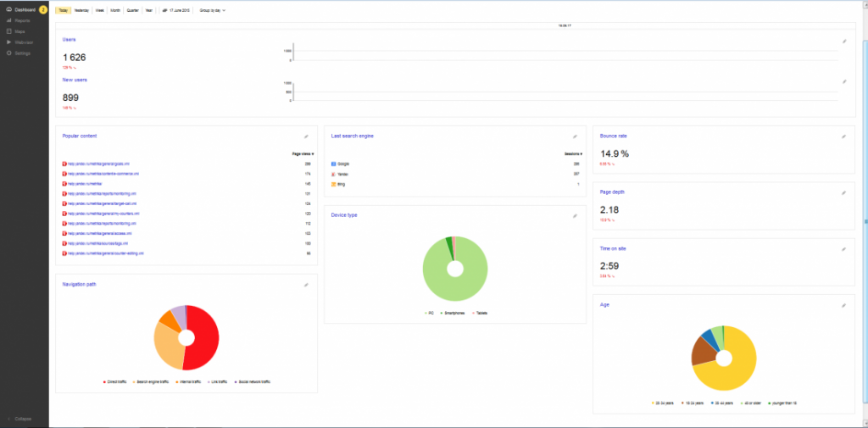Image resolution: width=868 pixels, height=428 pixels.
Task: Click the Dashboard gauge icon
Action: [8, 9]
